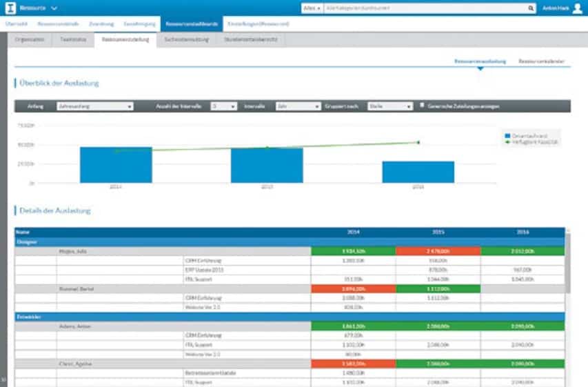Image resolution: width=588 pixels, height=387 pixels.
Task: Open the Organisation sub-tab
Action: [31, 40]
